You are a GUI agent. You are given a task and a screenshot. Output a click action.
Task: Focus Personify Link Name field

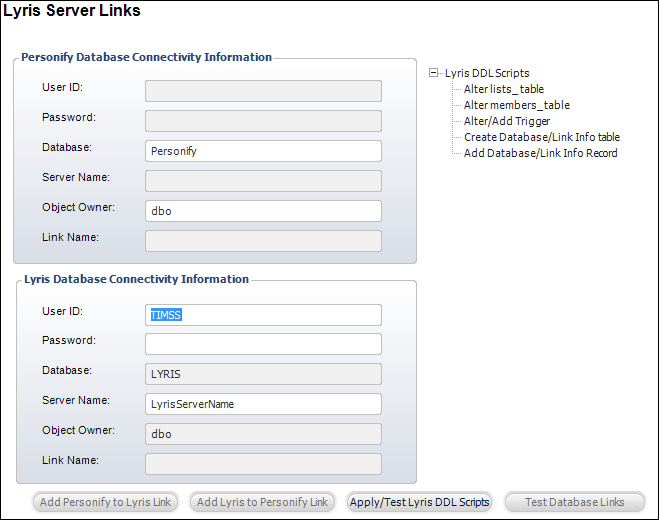coord(264,241)
